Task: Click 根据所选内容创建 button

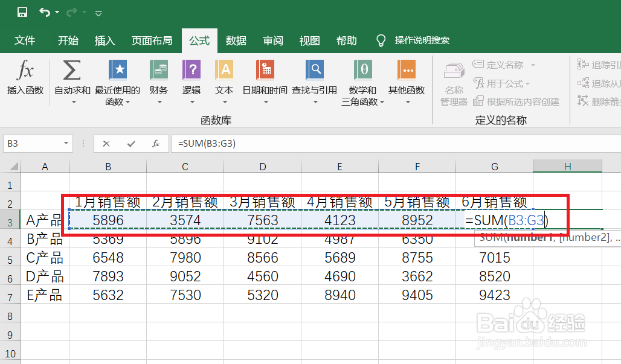Action: 516,101
